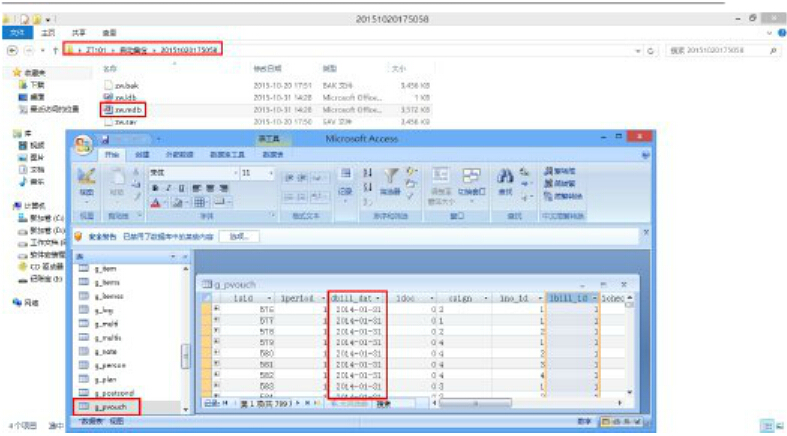Click the align right icon in Access

point(223,188)
